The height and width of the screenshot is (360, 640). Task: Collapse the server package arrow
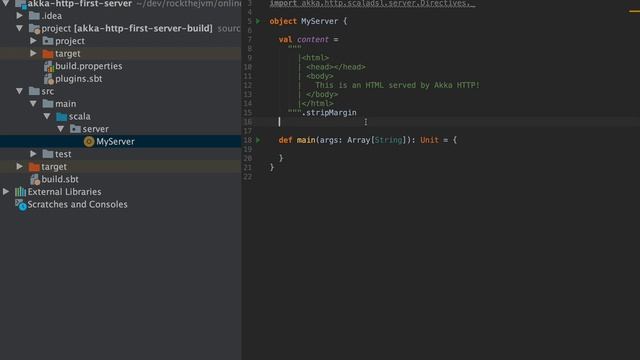(61, 129)
